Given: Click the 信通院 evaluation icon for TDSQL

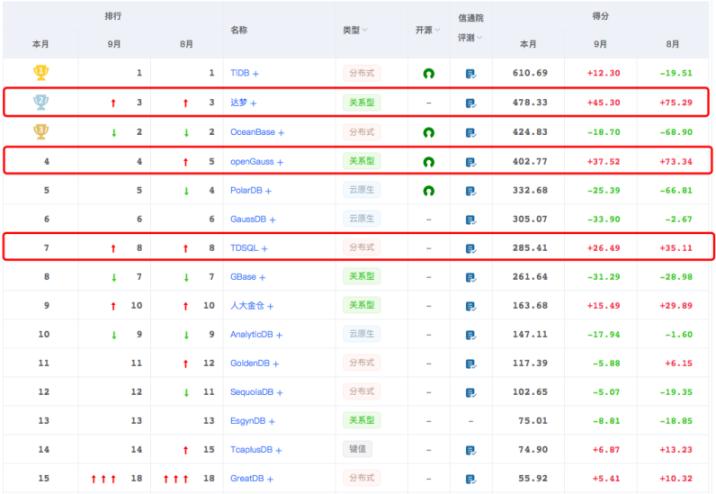Looking at the screenshot, I should tap(471, 248).
